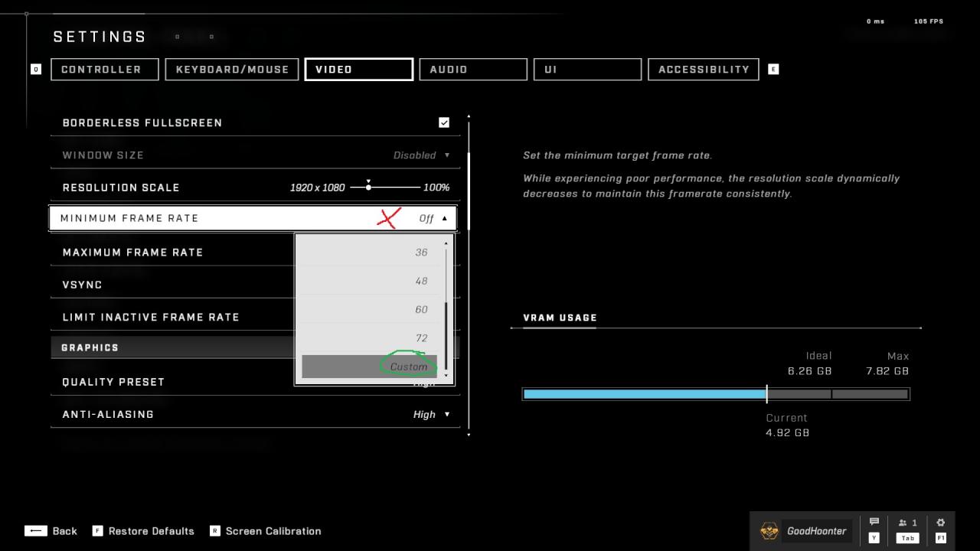Go to the Accessibility tab
Image resolution: width=980 pixels, height=551 pixels.
point(703,69)
